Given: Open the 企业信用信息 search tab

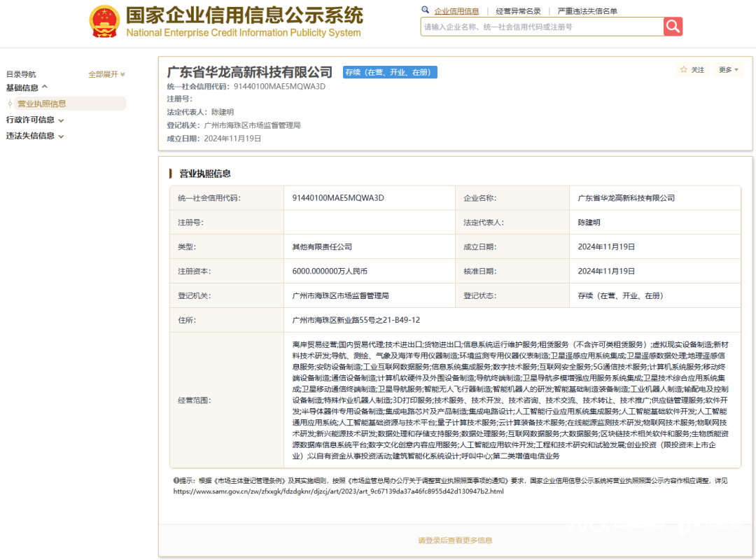Looking at the screenshot, I should [x=456, y=11].
